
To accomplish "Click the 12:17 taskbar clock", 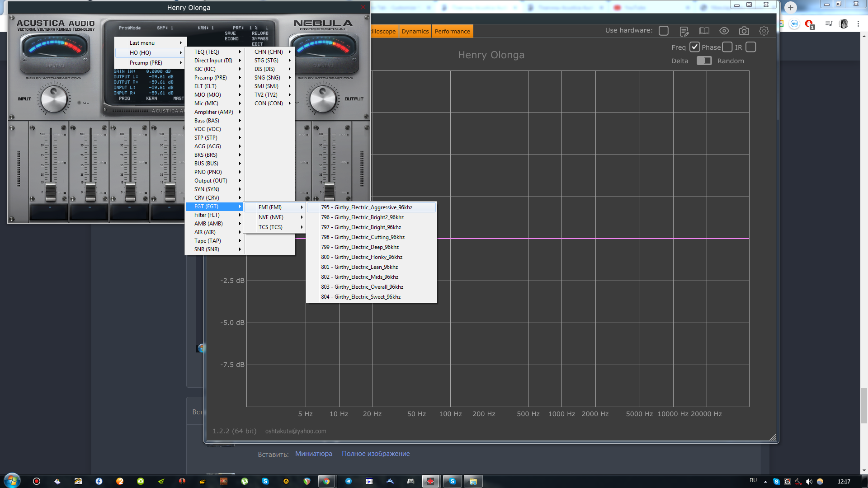I will [844, 482].
